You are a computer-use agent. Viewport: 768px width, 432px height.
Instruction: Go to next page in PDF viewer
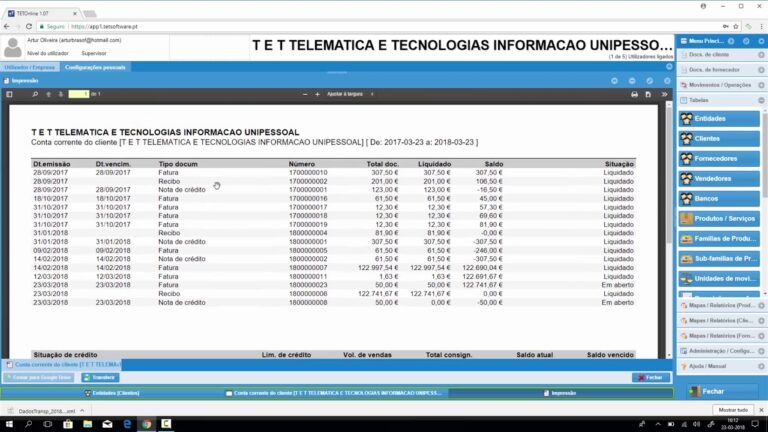pyautogui.click(x=61, y=94)
